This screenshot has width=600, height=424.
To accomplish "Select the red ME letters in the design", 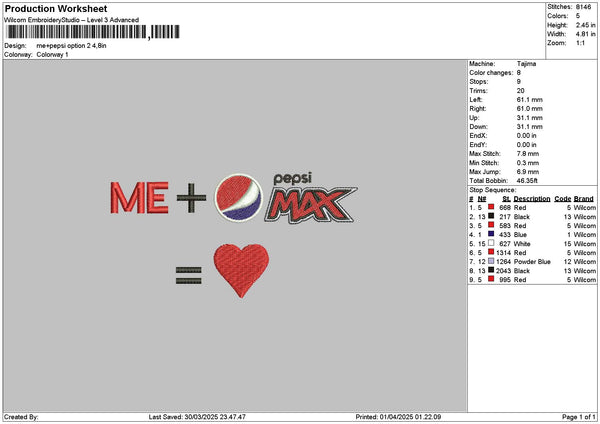I will tap(139, 197).
